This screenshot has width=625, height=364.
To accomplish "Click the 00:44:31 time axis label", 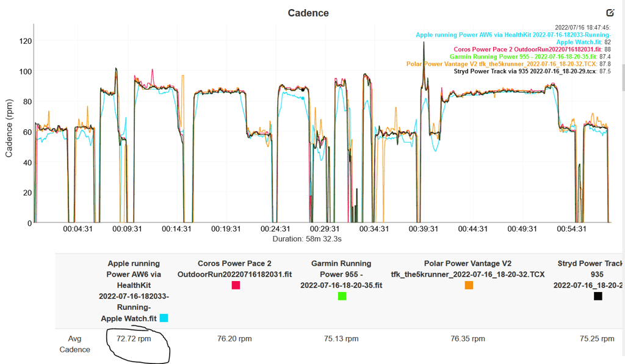I will (x=473, y=229).
